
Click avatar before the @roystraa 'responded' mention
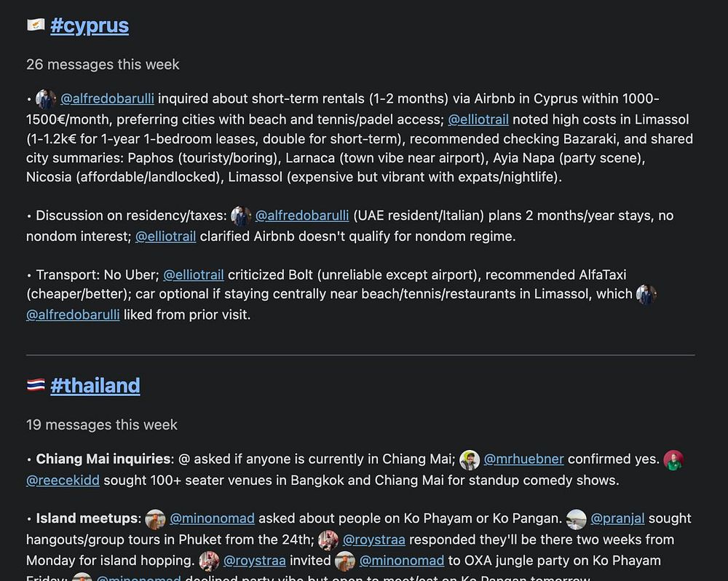(328, 539)
